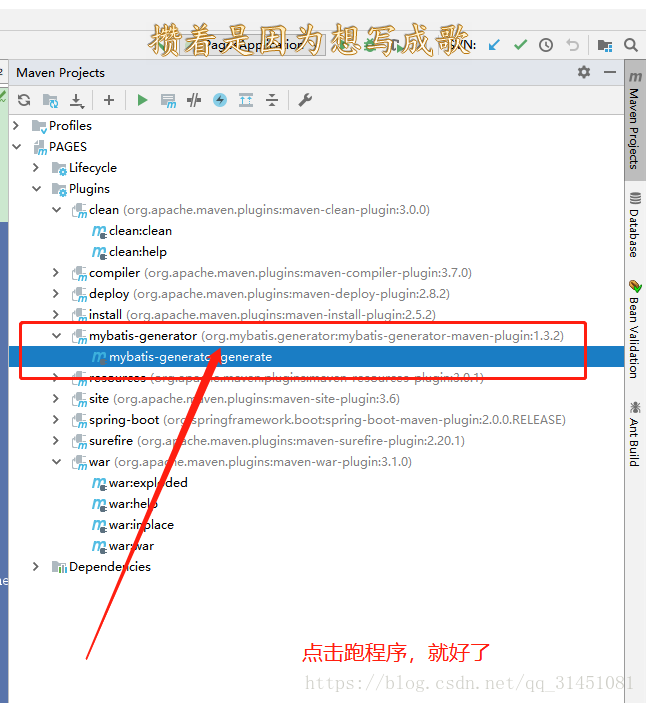Image resolution: width=646 pixels, height=703 pixels.
Task: Collapse the war plugin node
Action: point(56,461)
